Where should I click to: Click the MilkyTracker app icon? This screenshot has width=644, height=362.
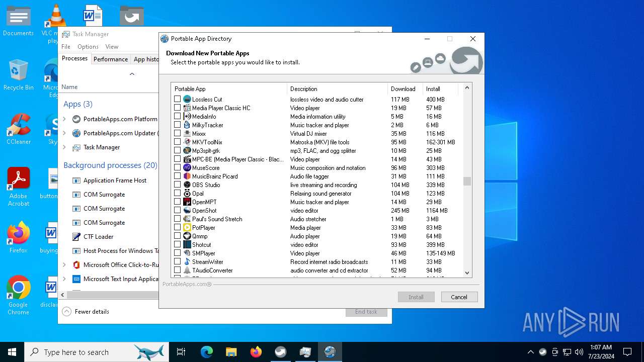tap(187, 125)
